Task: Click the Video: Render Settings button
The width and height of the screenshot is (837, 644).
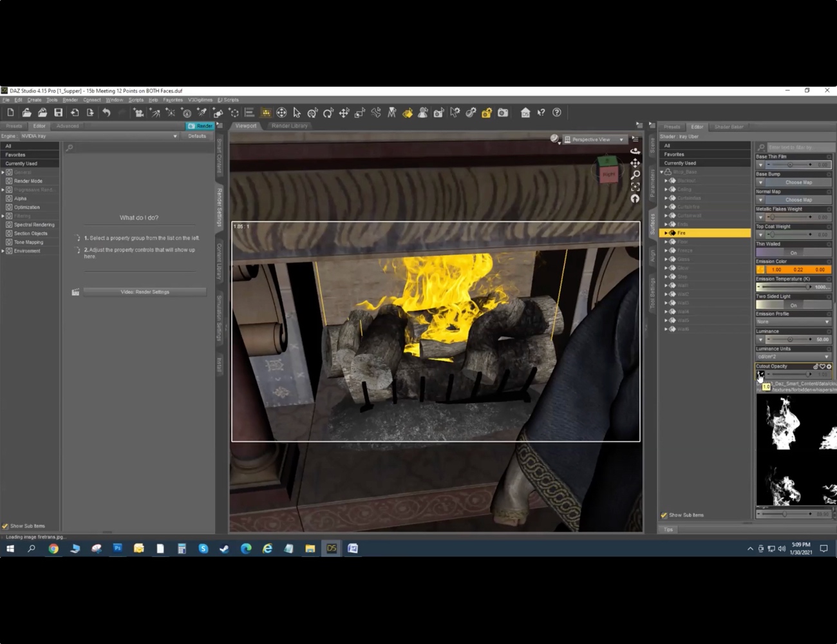Action: click(x=144, y=292)
